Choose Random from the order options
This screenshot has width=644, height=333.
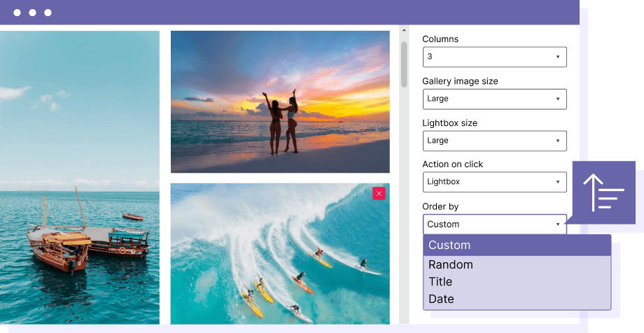tap(517, 264)
